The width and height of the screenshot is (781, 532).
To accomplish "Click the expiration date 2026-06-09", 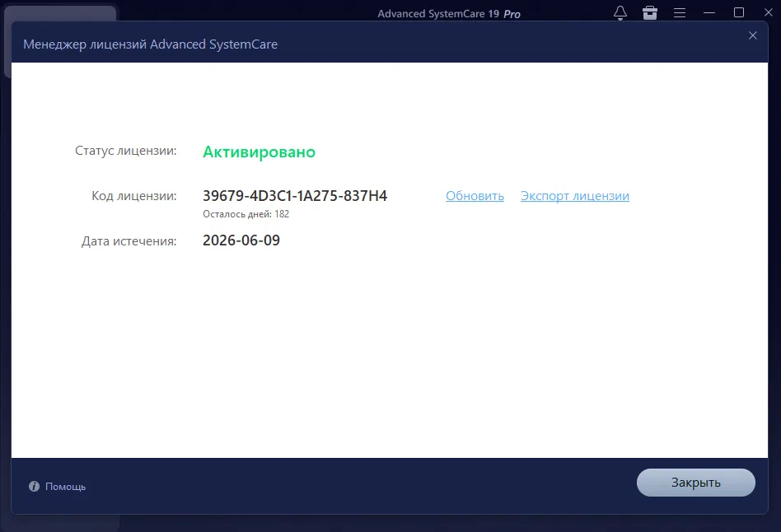I will pyautogui.click(x=241, y=240).
